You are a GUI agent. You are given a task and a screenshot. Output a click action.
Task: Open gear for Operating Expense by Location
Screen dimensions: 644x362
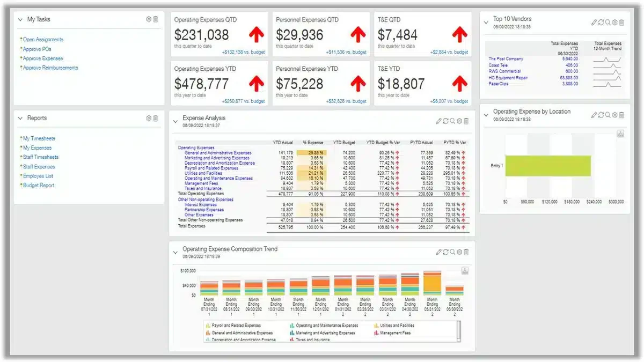tap(614, 115)
